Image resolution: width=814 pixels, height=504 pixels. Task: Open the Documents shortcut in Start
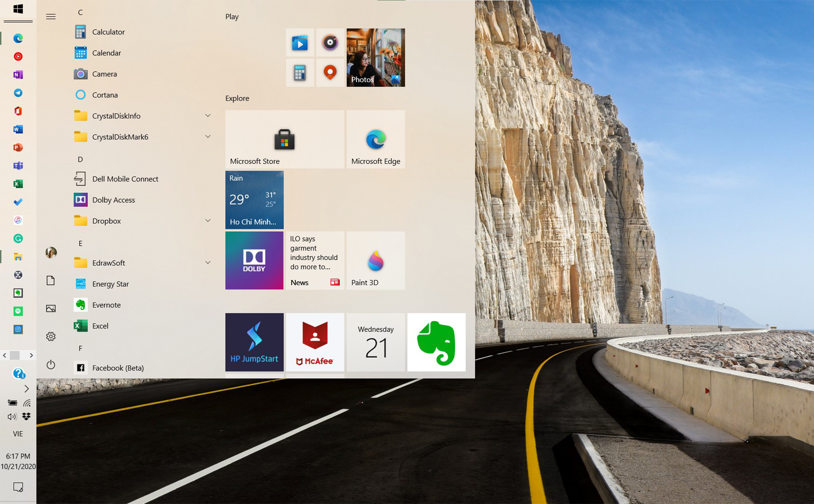tap(50, 281)
